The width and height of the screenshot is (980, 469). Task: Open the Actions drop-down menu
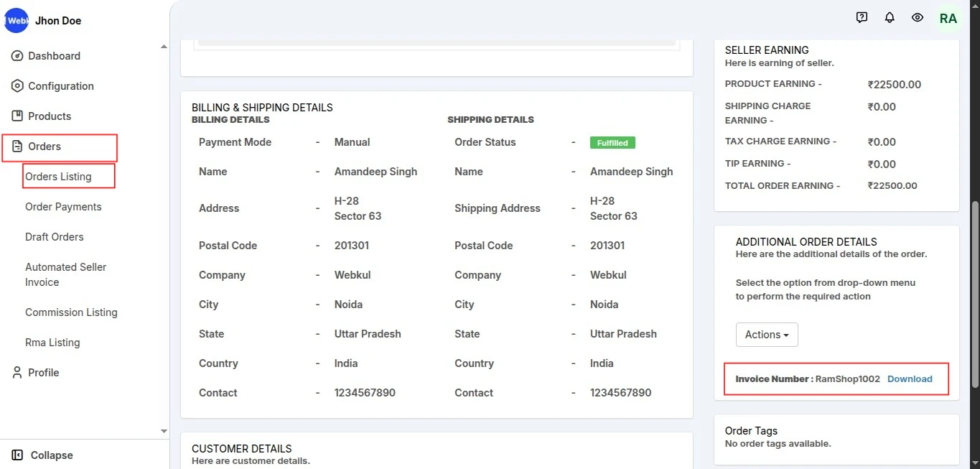(x=767, y=335)
